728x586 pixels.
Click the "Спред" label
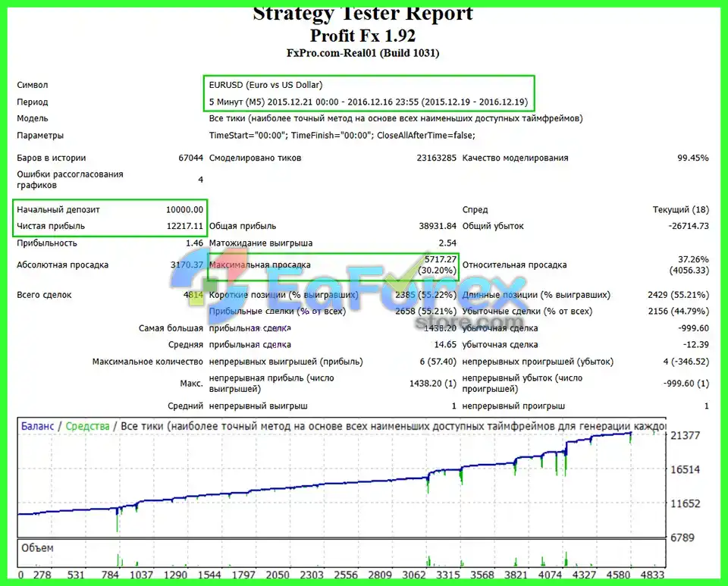coord(475,210)
